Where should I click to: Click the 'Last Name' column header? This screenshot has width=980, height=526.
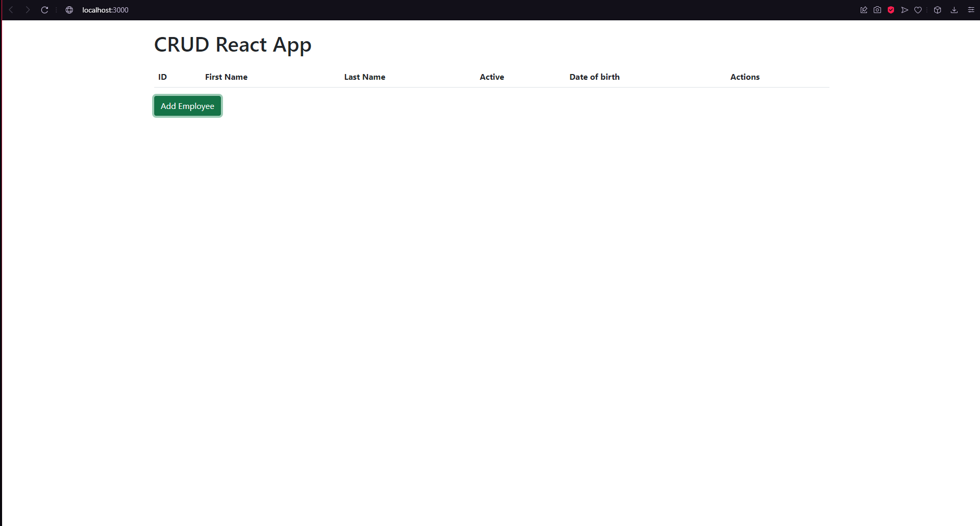pos(365,77)
